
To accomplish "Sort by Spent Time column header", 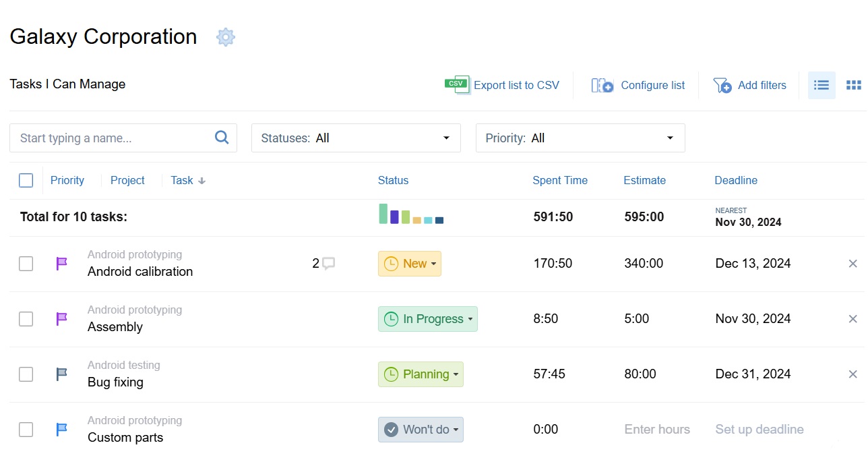I will click(x=560, y=180).
